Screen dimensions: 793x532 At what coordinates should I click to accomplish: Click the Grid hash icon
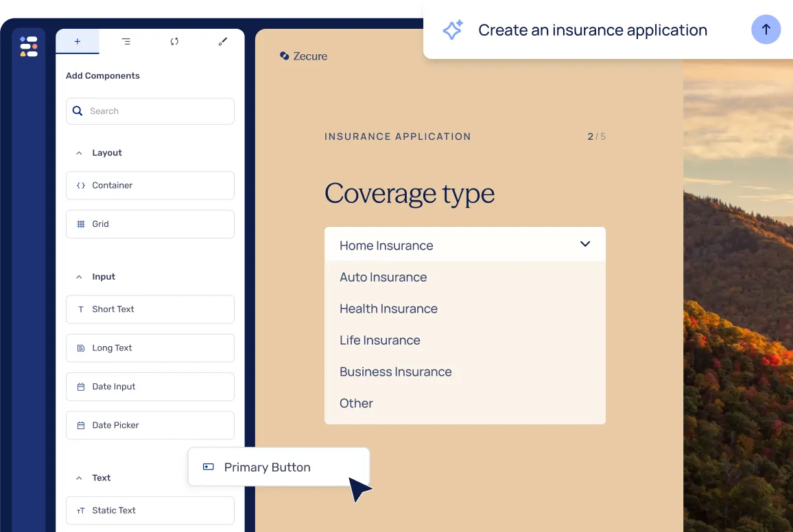coord(81,223)
